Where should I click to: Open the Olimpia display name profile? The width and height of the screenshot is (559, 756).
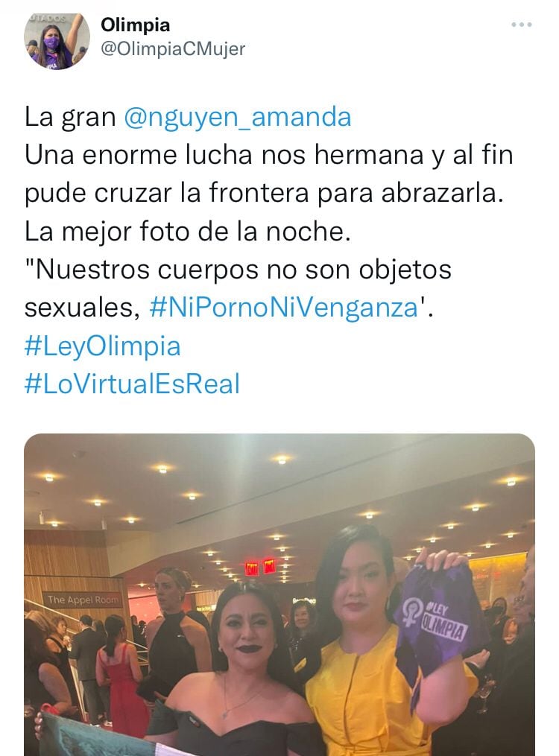pos(135,25)
